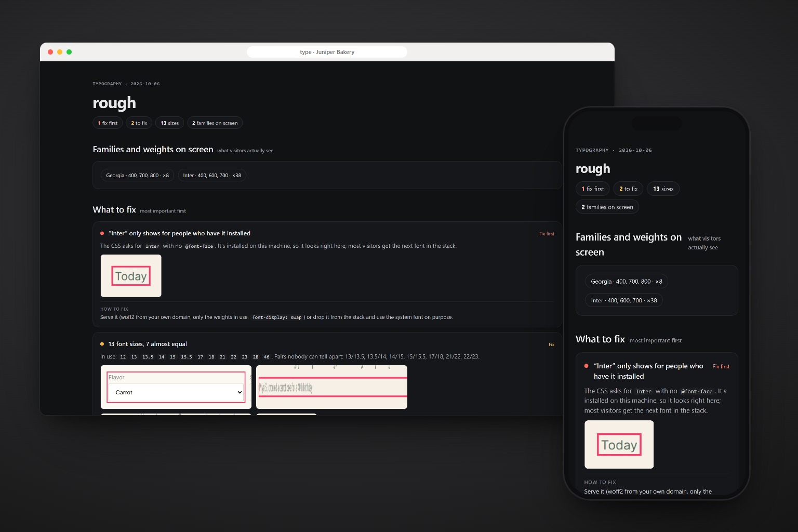The width and height of the screenshot is (798, 532).
Task: Click the "46" font size chip
Action: (267, 357)
